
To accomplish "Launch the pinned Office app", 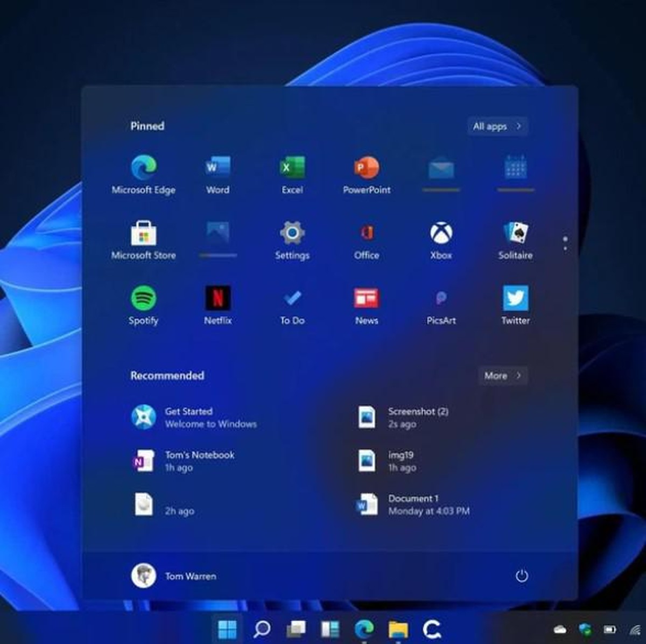I will 367,240.
